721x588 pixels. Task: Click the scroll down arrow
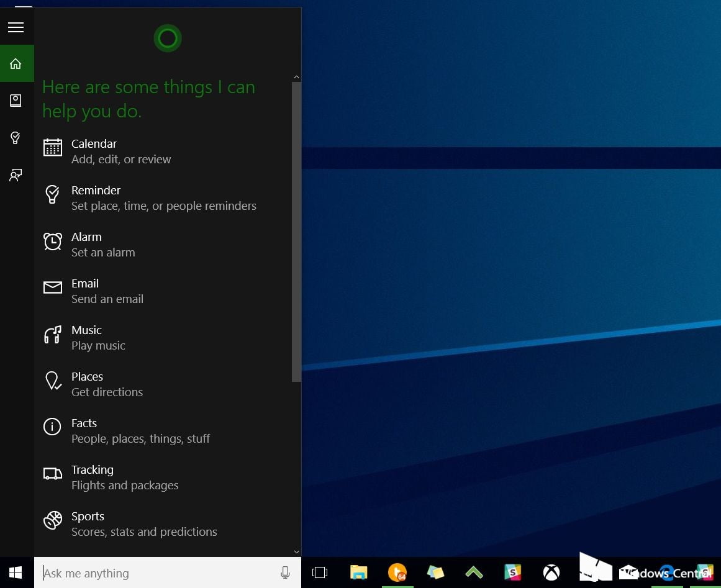pos(296,551)
